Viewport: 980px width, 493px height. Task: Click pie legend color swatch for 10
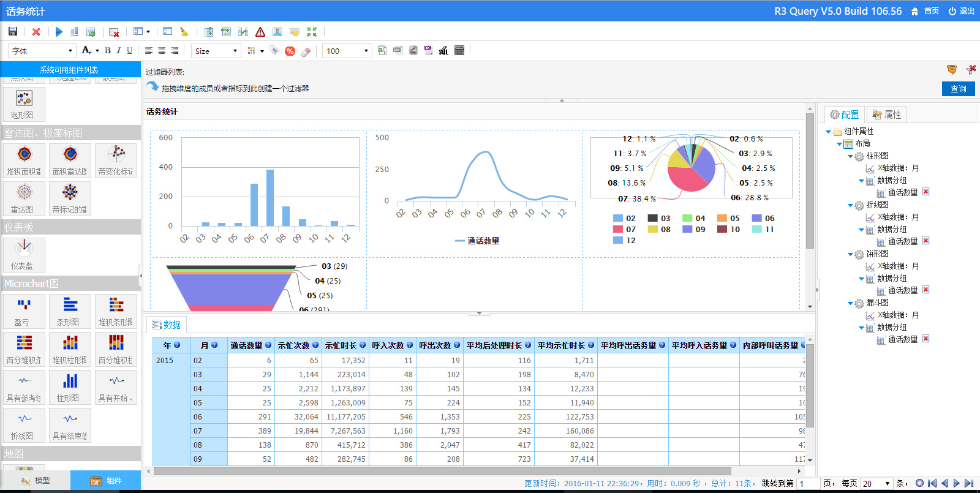pyautogui.click(x=722, y=229)
